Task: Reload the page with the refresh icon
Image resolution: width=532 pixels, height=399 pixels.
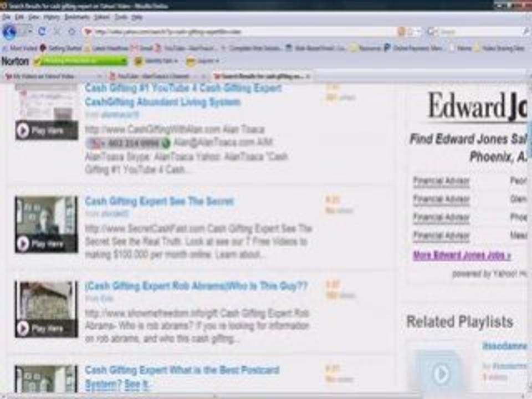Action: point(42,32)
